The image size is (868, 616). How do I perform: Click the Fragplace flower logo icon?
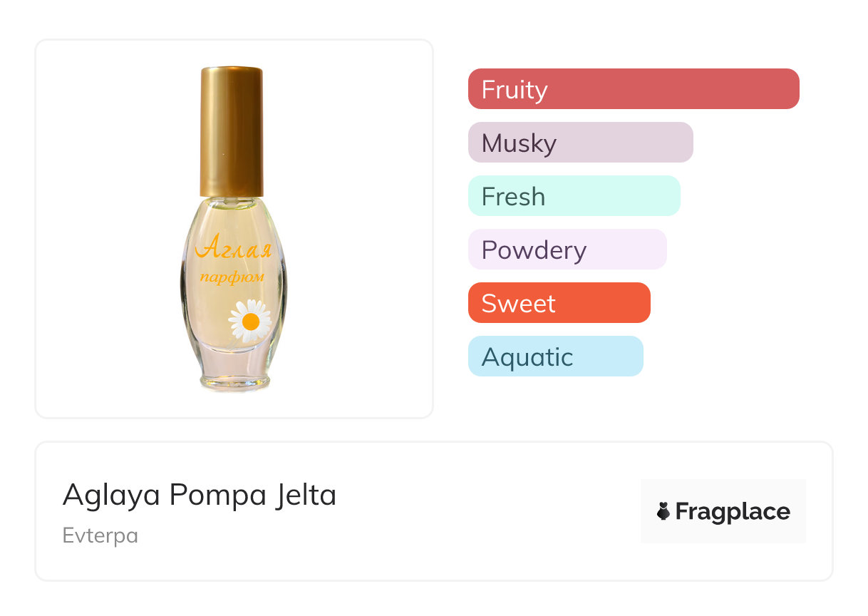pos(663,512)
